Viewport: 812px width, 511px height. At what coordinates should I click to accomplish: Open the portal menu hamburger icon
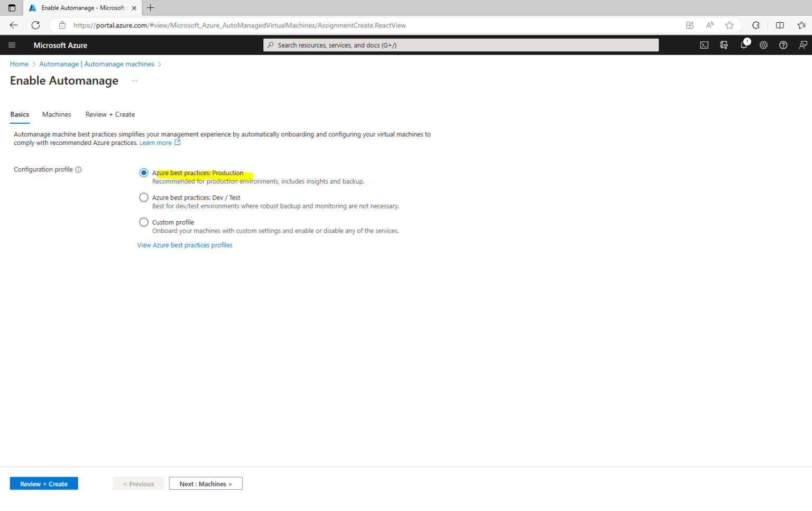click(12, 45)
